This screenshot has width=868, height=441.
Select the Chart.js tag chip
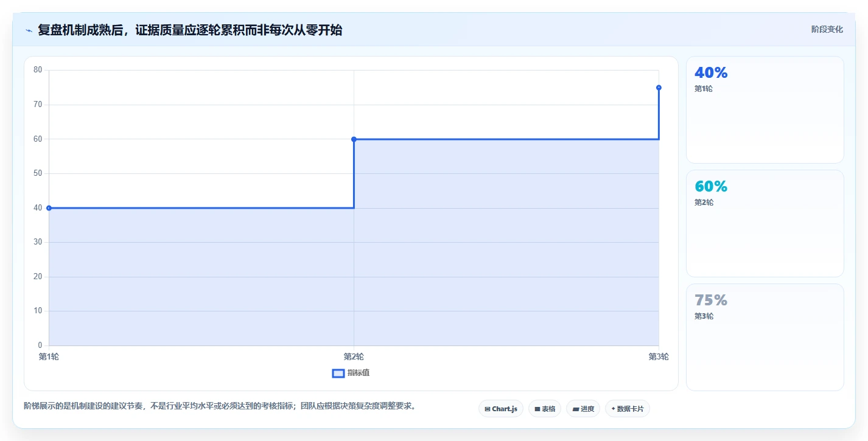tap(501, 409)
